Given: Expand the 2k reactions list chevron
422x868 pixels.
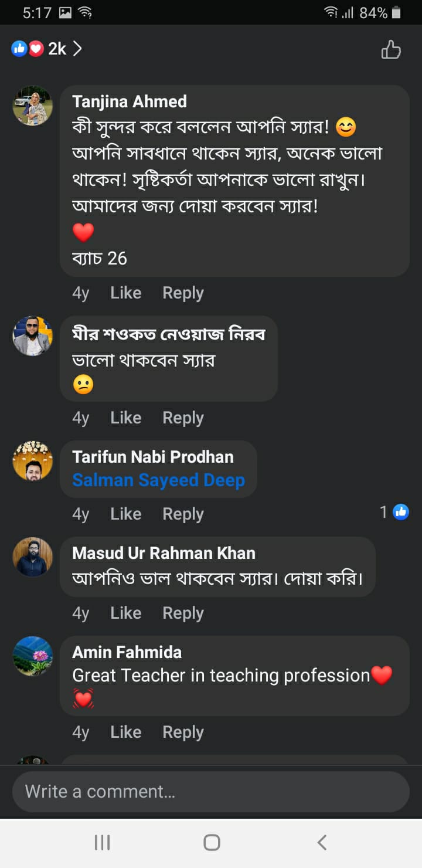Looking at the screenshot, I should click(77, 49).
